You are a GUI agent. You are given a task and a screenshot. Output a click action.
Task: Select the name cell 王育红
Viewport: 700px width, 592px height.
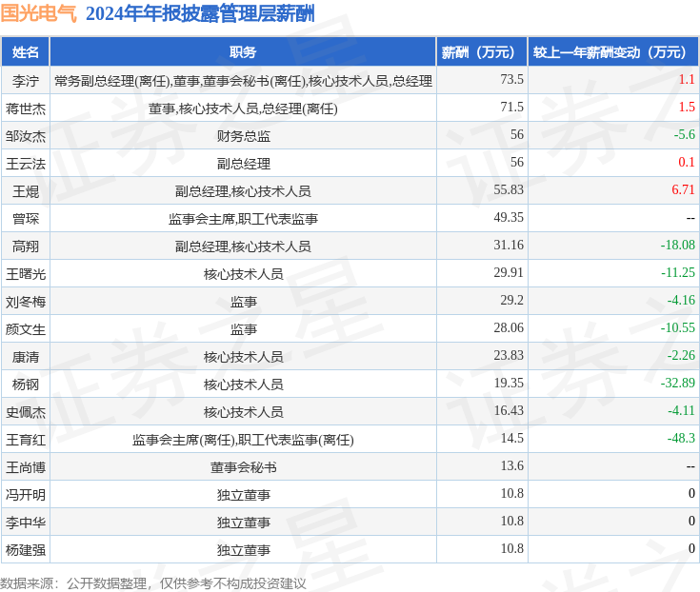pyautogui.click(x=26, y=440)
